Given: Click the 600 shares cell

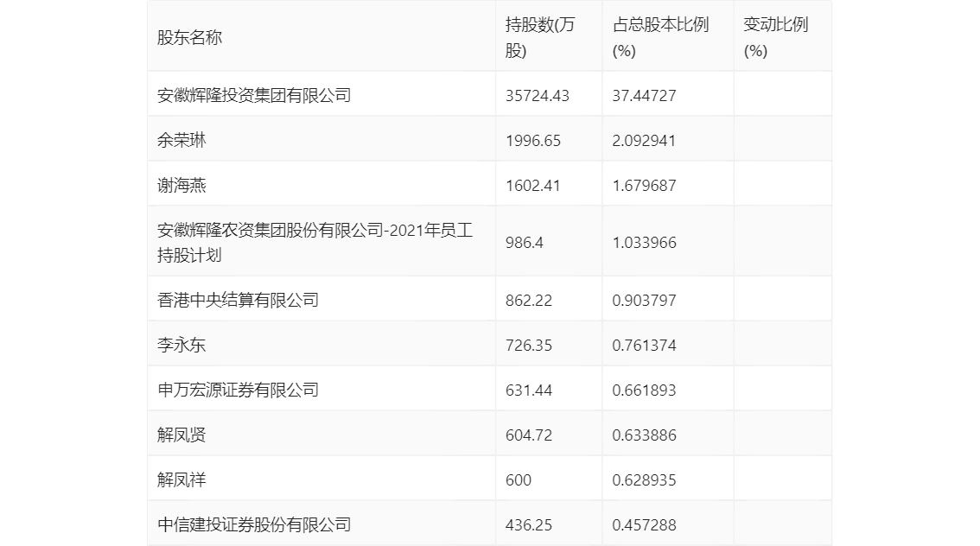Looking at the screenshot, I should 519,480.
